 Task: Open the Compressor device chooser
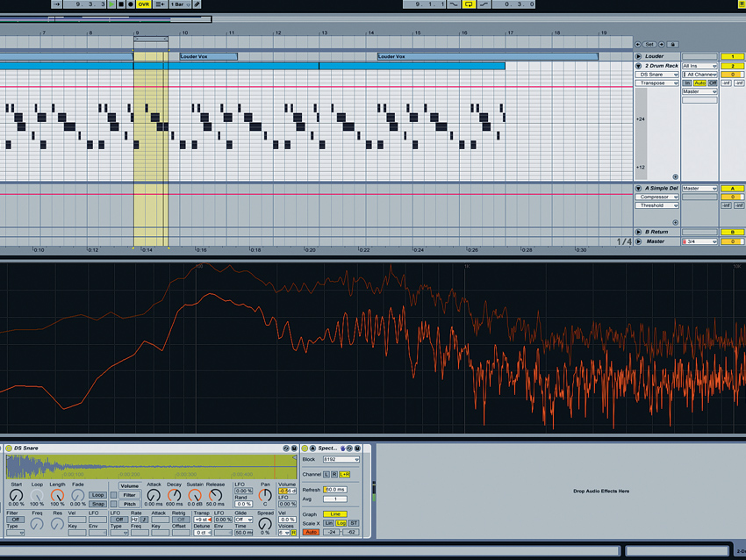[x=657, y=197]
